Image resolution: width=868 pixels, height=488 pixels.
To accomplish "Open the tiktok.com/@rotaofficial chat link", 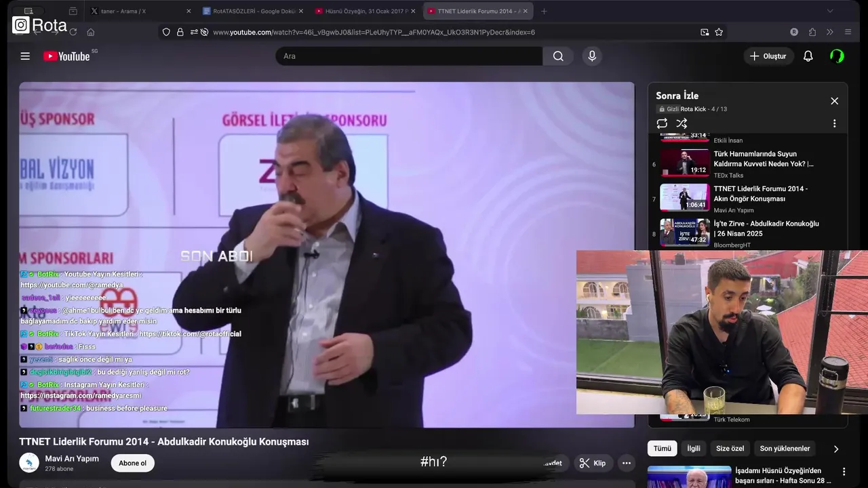I will (x=190, y=334).
